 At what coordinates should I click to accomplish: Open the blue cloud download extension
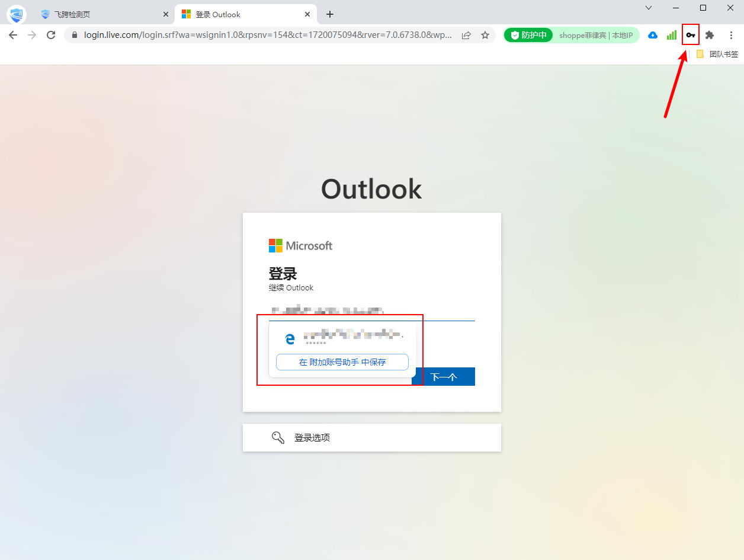coord(653,35)
